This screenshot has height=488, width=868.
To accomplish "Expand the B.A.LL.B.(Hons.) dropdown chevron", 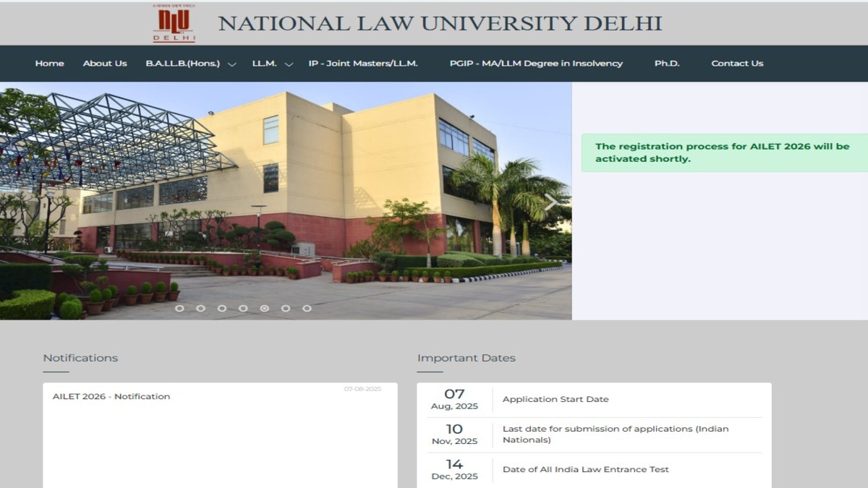I will point(232,64).
